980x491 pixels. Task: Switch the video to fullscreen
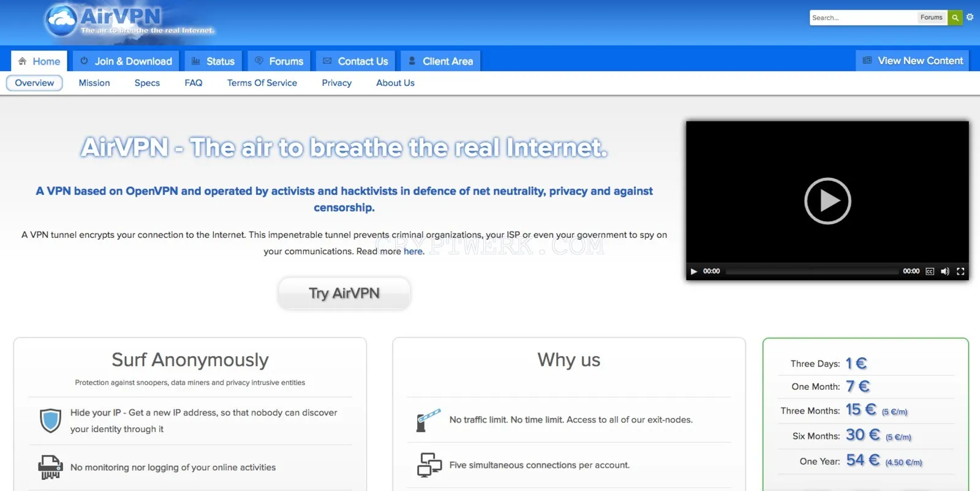960,271
